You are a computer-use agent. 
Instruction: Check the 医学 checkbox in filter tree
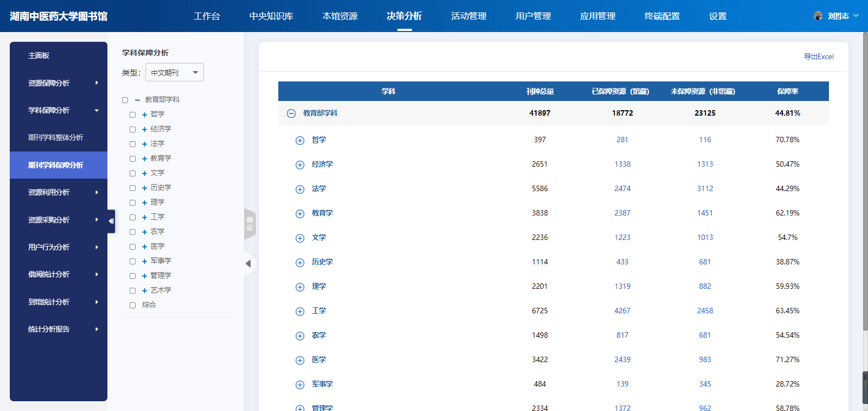[x=132, y=246]
